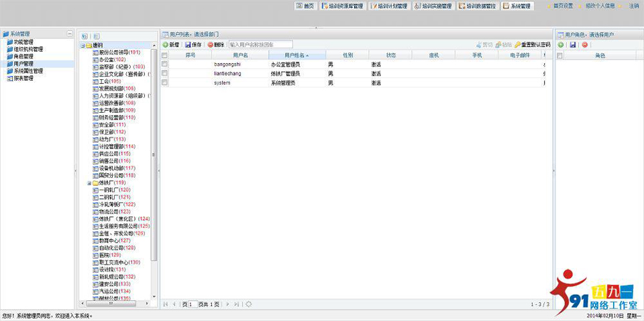Toggle the select-all checkbox in user list header
Viewport: 644px width, 321px height.
(164, 55)
